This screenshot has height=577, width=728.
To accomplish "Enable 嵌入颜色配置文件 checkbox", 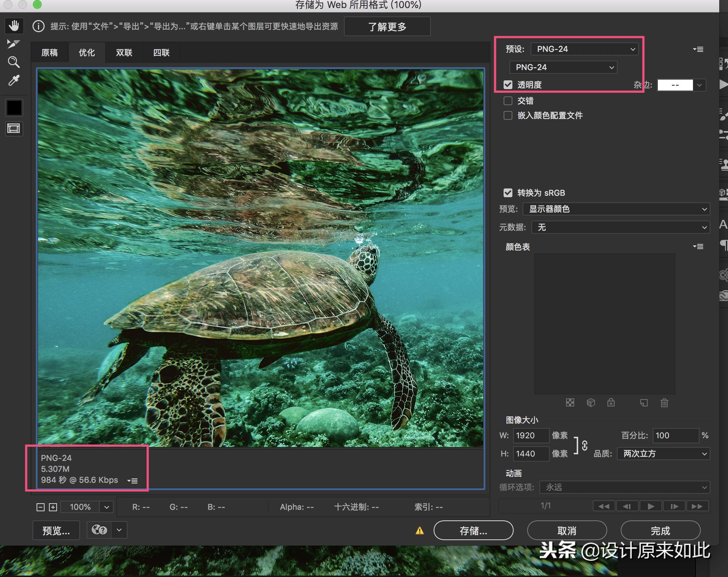I will (508, 115).
